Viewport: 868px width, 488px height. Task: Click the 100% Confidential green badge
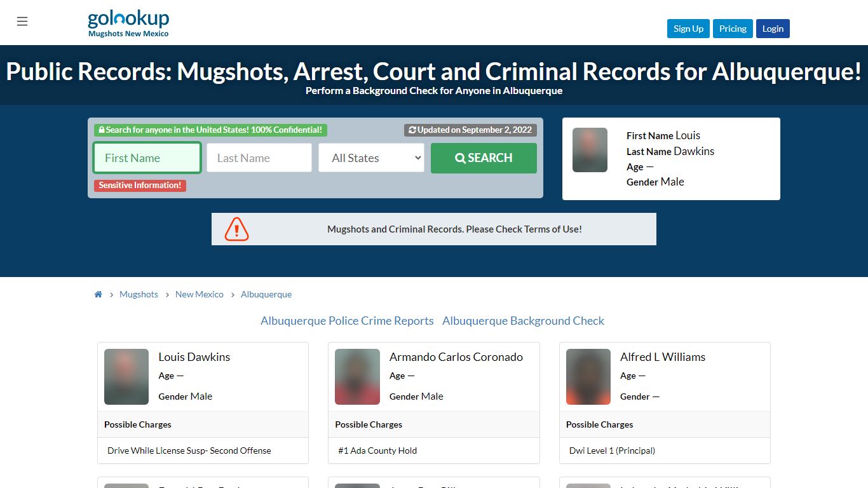click(210, 130)
